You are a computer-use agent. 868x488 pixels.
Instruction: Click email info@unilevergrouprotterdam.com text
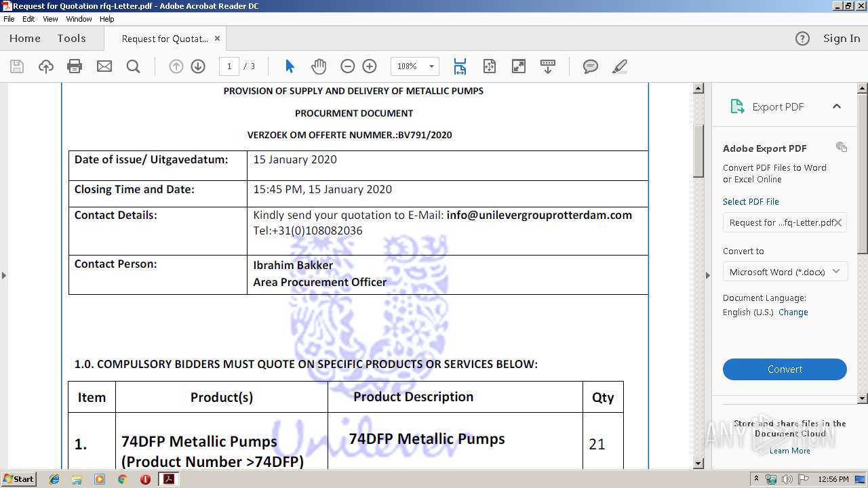click(x=539, y=215)
